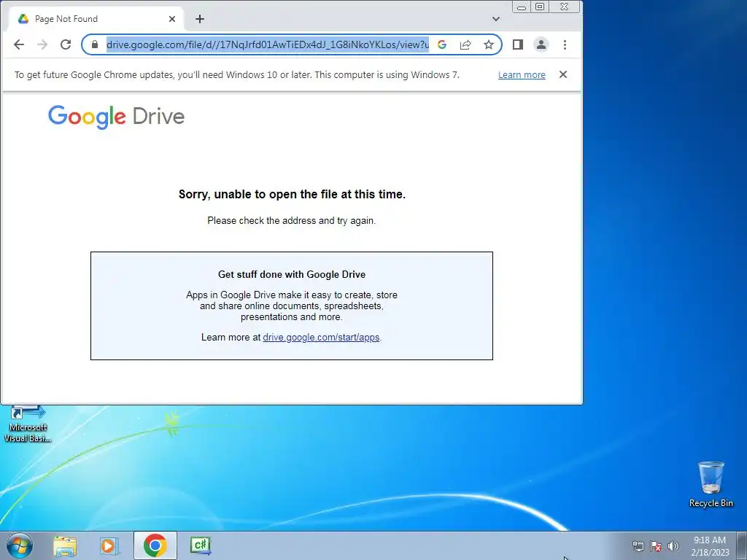Image resolution: width=747 pixels, height=560 pixels.
Task: Open a new tab with the plus button
Action: [200, 19]
